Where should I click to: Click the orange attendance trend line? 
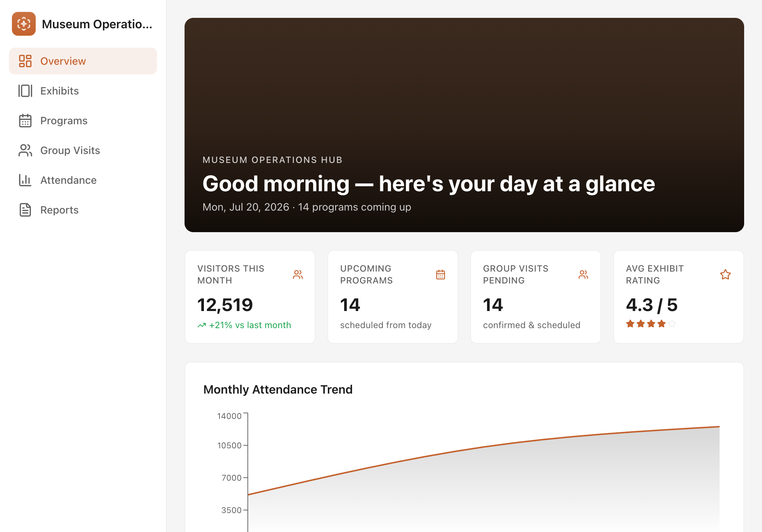click(x=484, y=446)
